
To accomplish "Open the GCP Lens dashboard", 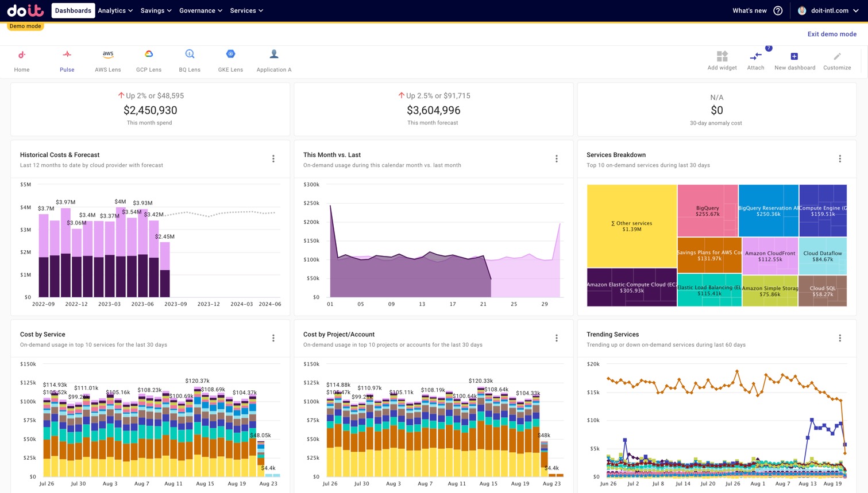I will pyautogui.click(x=148, y=60).
